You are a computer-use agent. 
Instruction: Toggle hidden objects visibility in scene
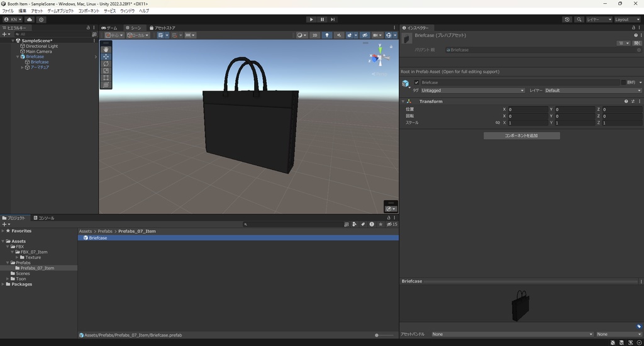click(x=365, y=35)
